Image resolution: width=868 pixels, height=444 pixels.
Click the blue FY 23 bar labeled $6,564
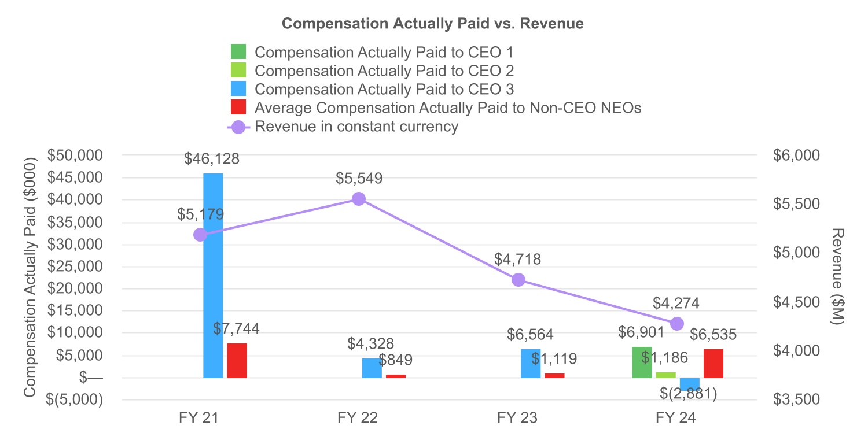531,364
